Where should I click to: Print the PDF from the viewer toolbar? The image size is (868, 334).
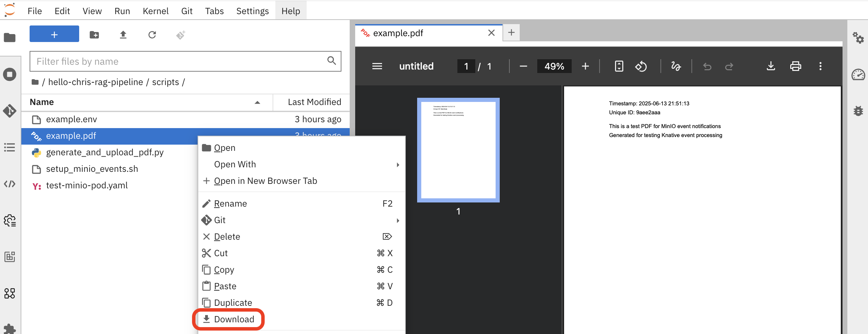tap(795, 66)
